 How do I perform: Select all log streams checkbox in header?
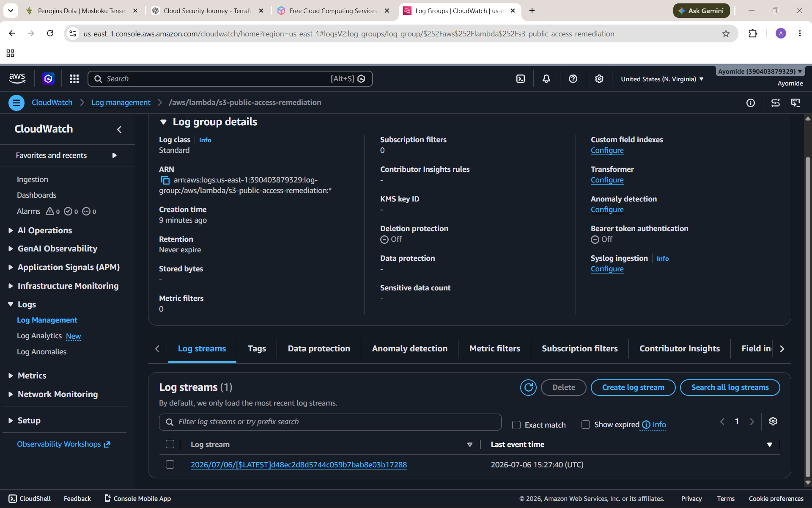click(170, 444)
